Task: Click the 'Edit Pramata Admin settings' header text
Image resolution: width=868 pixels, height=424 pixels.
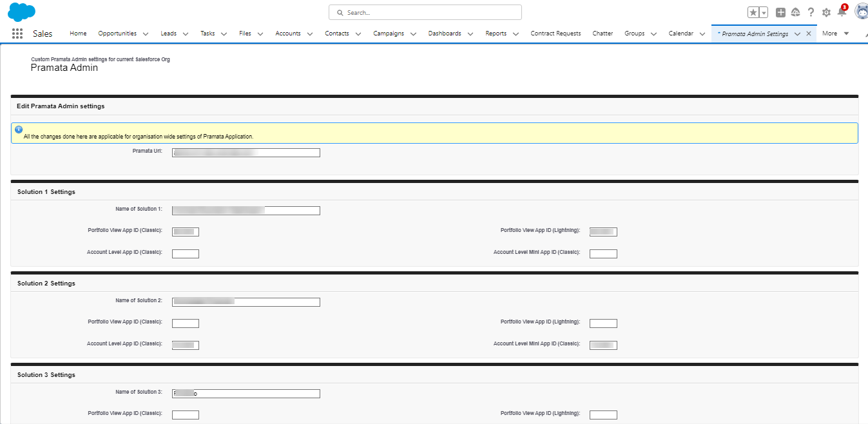Action: click(61, 106)
